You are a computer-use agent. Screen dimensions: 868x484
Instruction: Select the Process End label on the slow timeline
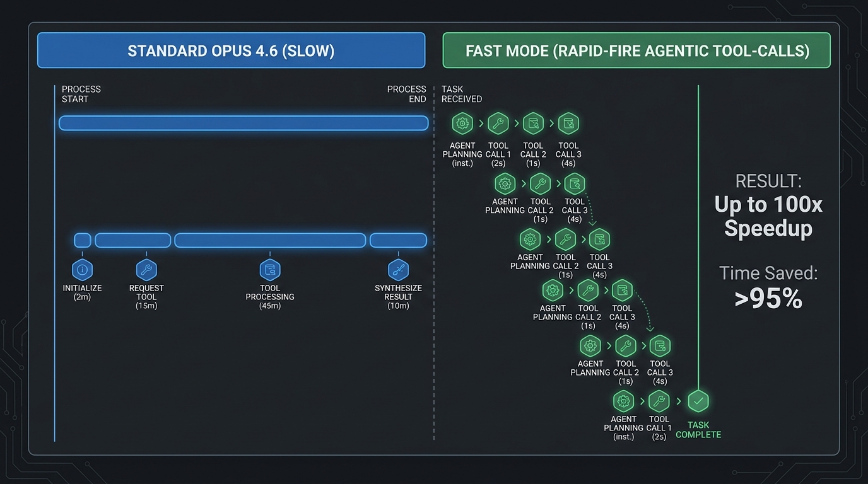pyautogui.click(x=406, y=94)
